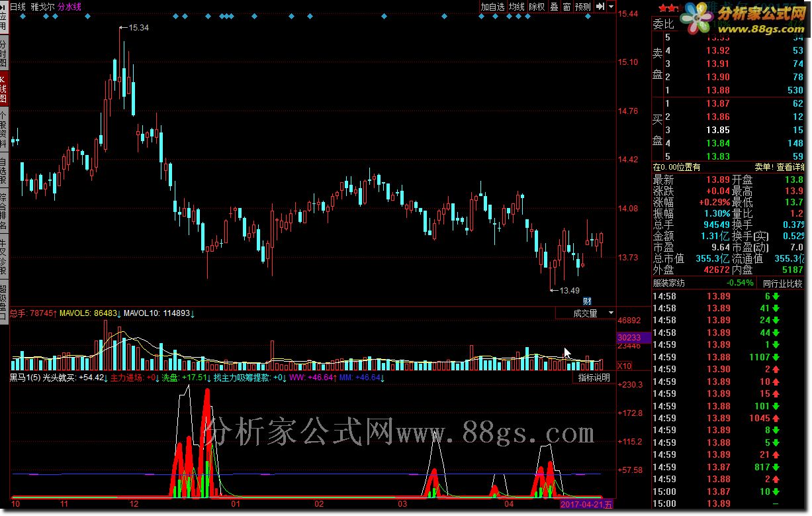The width and height of the screenshot is (812, 516).
Task: Toggle the 窗 window option
Action: (x=566, y=7)
